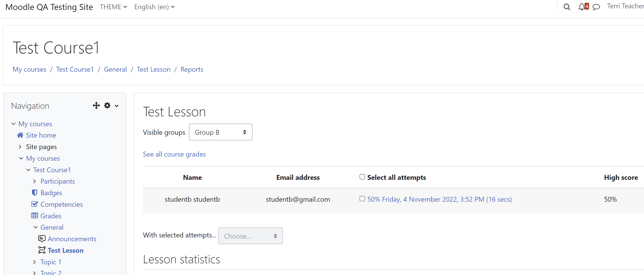The height and width of the screenshot is (275, 644).
Task: Click the Badges shield icon
Action: click(x=35, y=193)
